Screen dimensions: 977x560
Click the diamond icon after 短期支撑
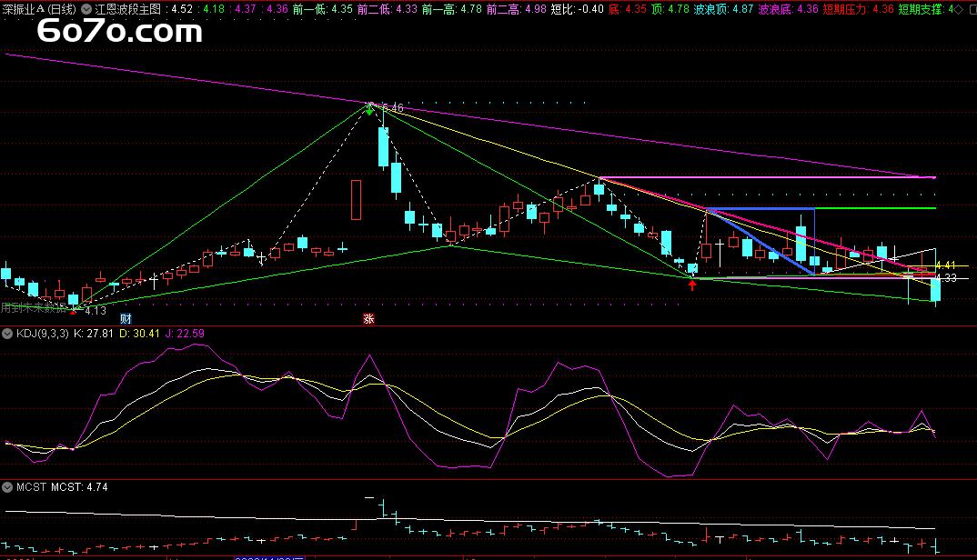(x=959, y=9)
